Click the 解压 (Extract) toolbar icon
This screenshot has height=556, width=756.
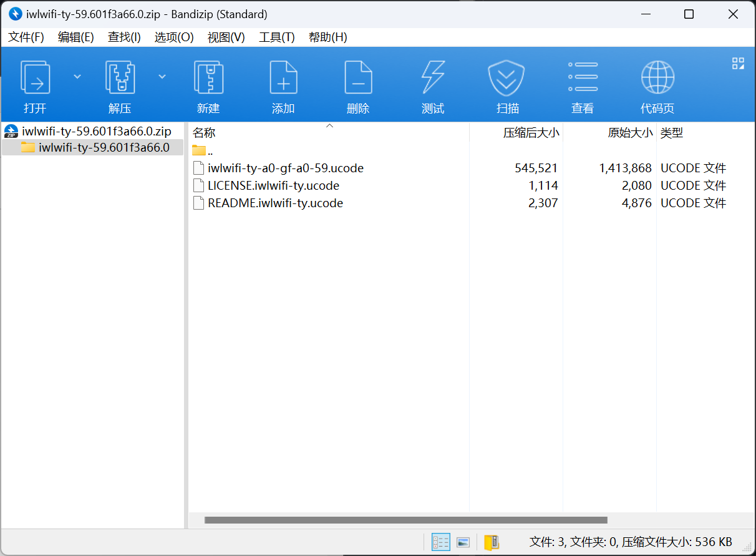pos(120,78)
